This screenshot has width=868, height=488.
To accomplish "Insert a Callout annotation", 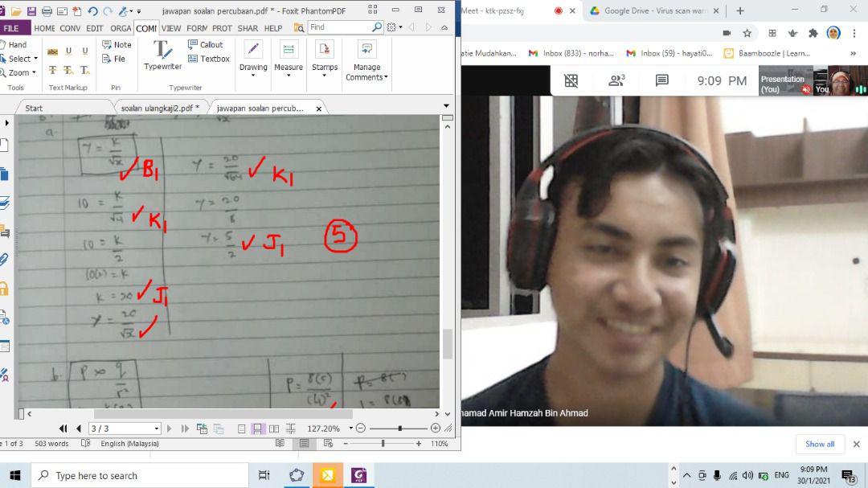I will pyautogui.click(x=206, y=44).
